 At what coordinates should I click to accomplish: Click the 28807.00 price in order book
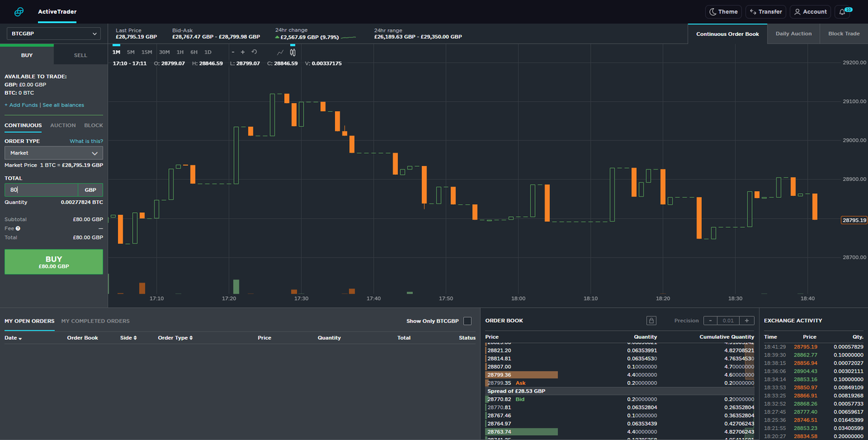[x=499, y=367]
